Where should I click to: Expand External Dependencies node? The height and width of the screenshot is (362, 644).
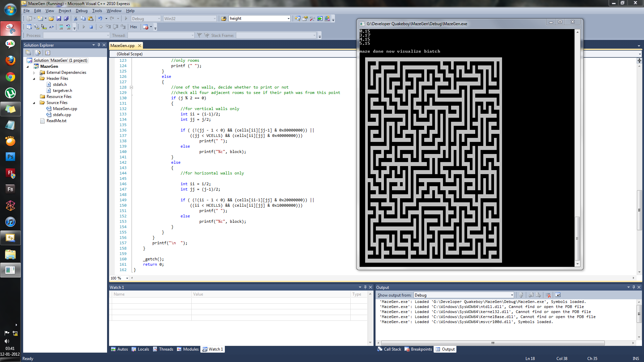pos(34,72)
